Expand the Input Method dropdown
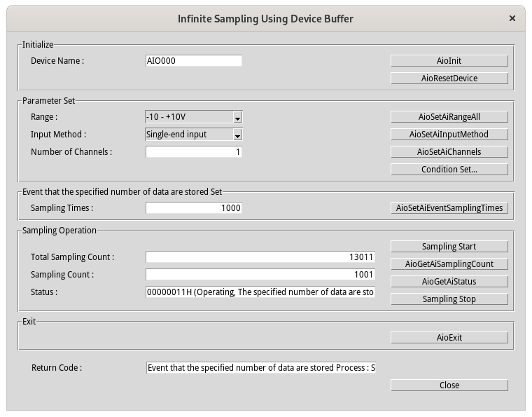This screenshot has width=532, height=417. pos(237,135)
